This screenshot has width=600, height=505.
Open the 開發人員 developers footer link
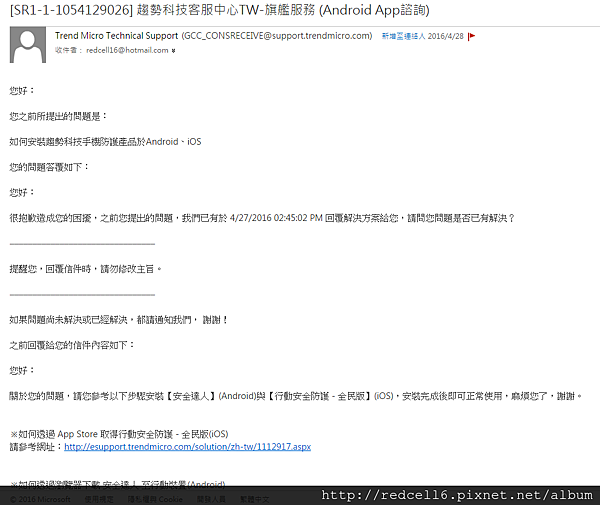tap(211, 499)
